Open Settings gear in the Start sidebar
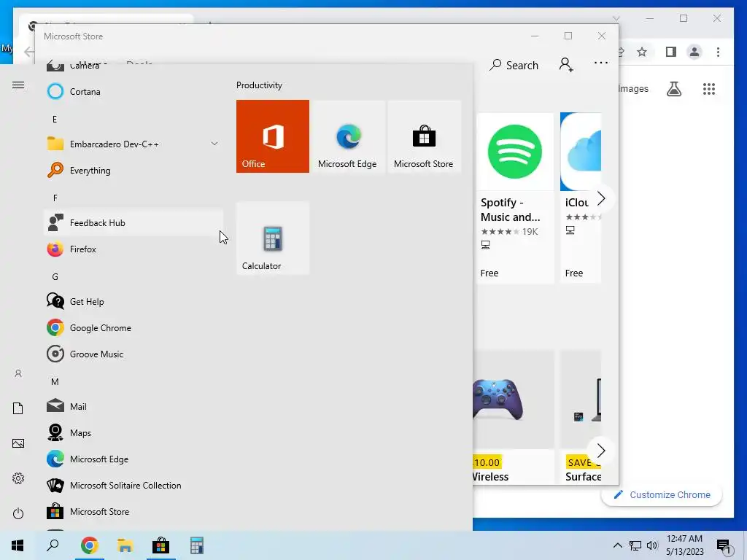The height and width of the screenshot is (560, 747). 18,478
